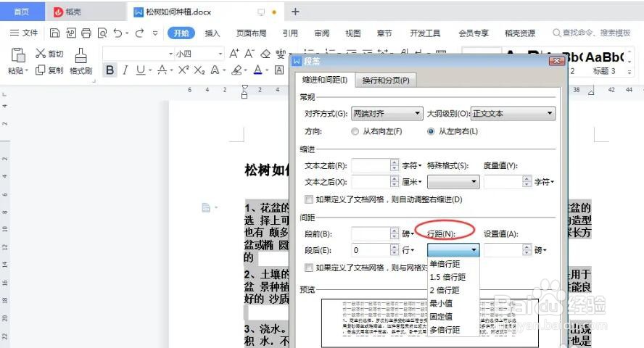
Task: Choose 单倍行距 from line spacing list
Action: point(453,264)
